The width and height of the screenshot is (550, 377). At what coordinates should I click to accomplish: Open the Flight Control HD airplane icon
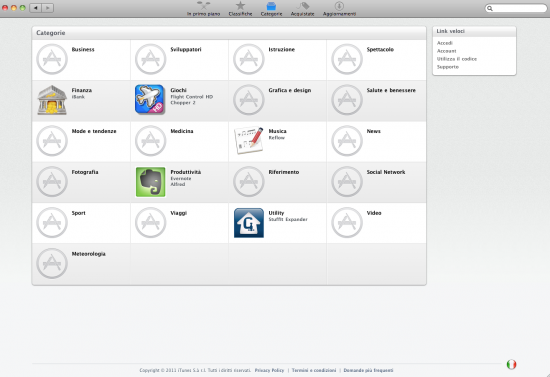pyautogui.click(x=150, y=100)
